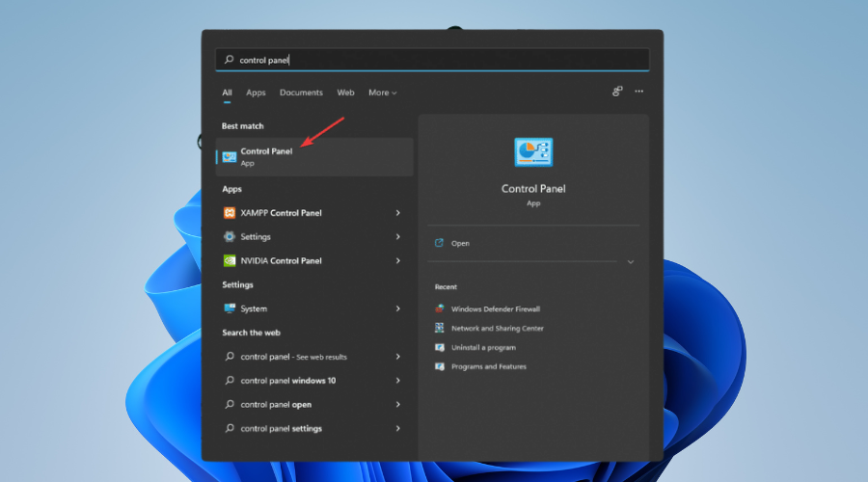
Task: Click Open in the preview pane
Action: click(x=460, y=244)
